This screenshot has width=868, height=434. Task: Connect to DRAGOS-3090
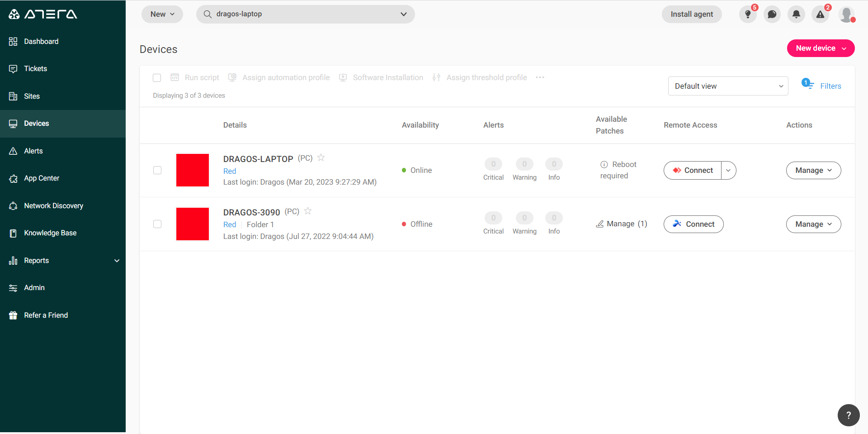(x=693, y=224)
